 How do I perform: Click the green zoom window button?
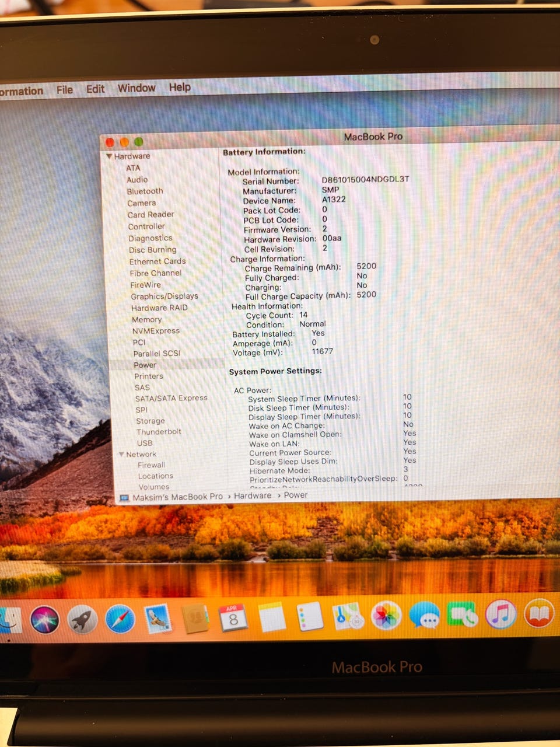(139, 141)
